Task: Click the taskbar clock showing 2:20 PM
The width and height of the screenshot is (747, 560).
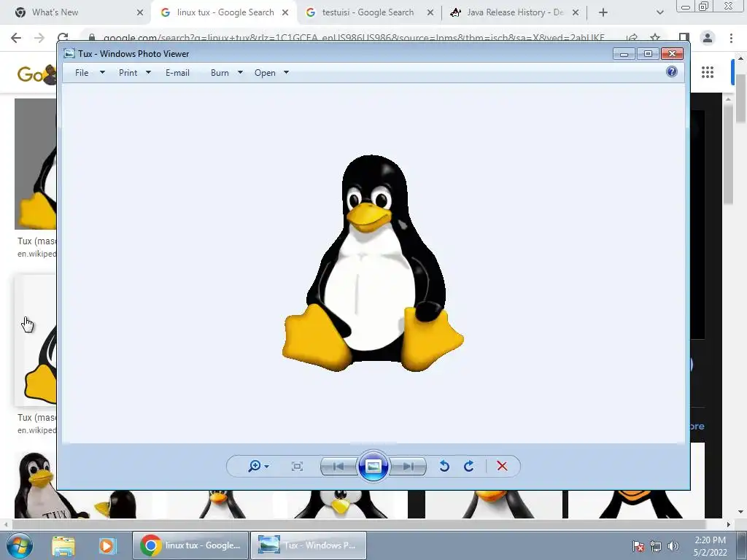Action: coord(710,545)
